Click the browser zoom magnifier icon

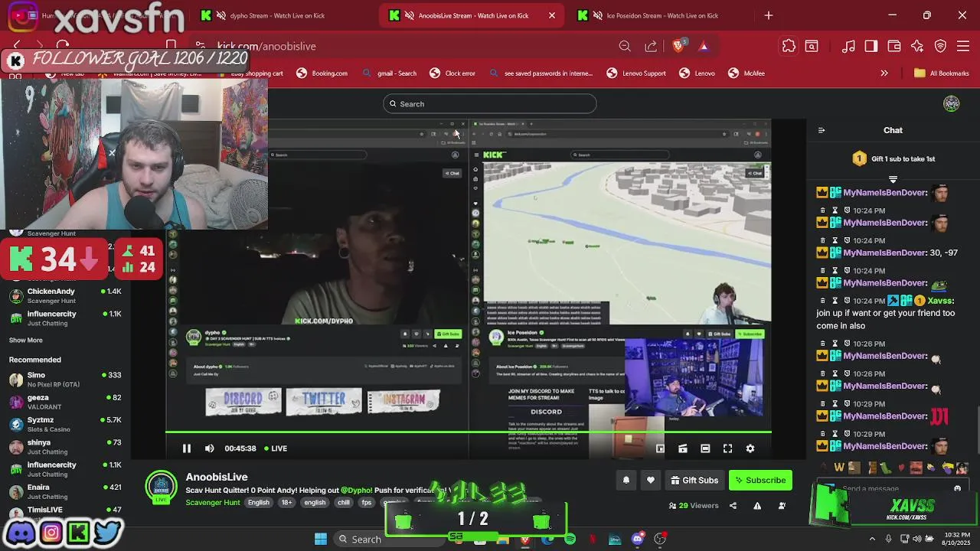[x=625, y=47]
